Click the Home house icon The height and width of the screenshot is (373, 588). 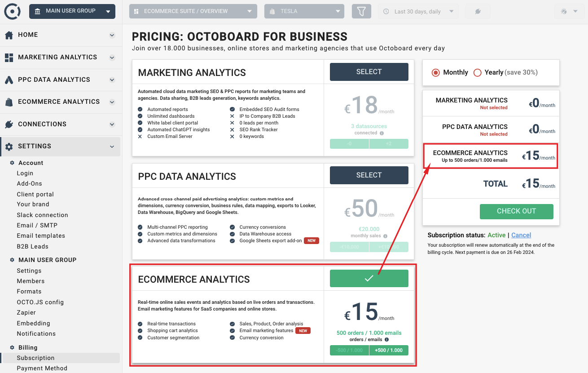(x=9, y=35)
